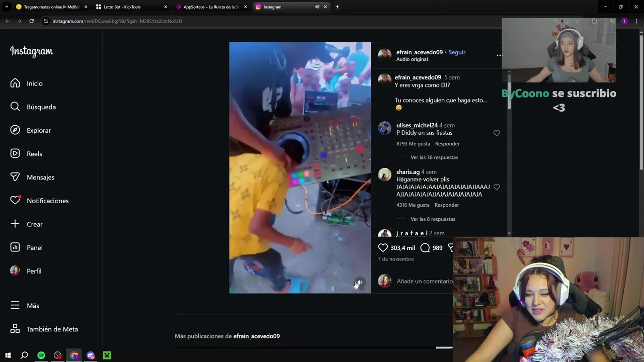Reply to ulises_michel24's comment with Responder
644x362 pixels.
coord(447,144)
